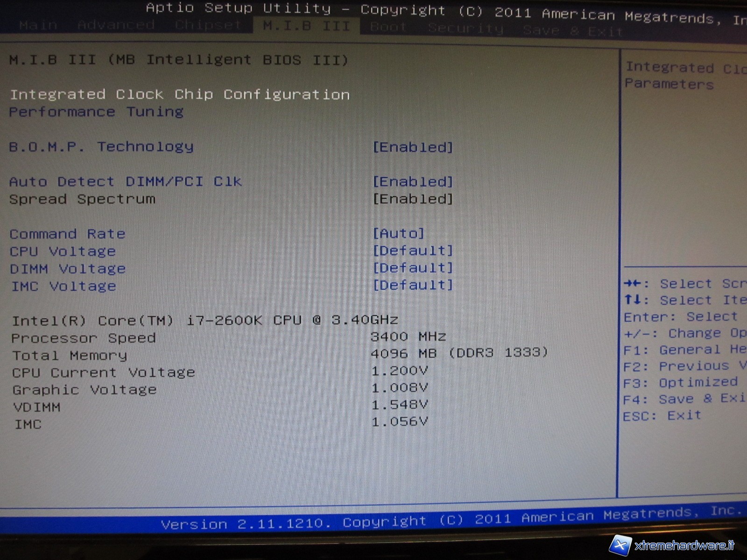Go to the Boot tab
This screenshot has height=560, width=747.
[388, 28]
